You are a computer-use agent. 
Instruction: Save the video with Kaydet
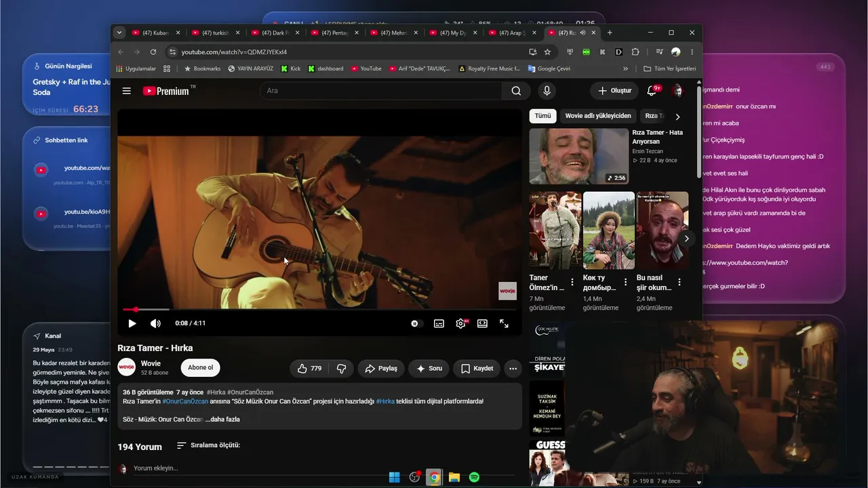(x=477, y=368)
